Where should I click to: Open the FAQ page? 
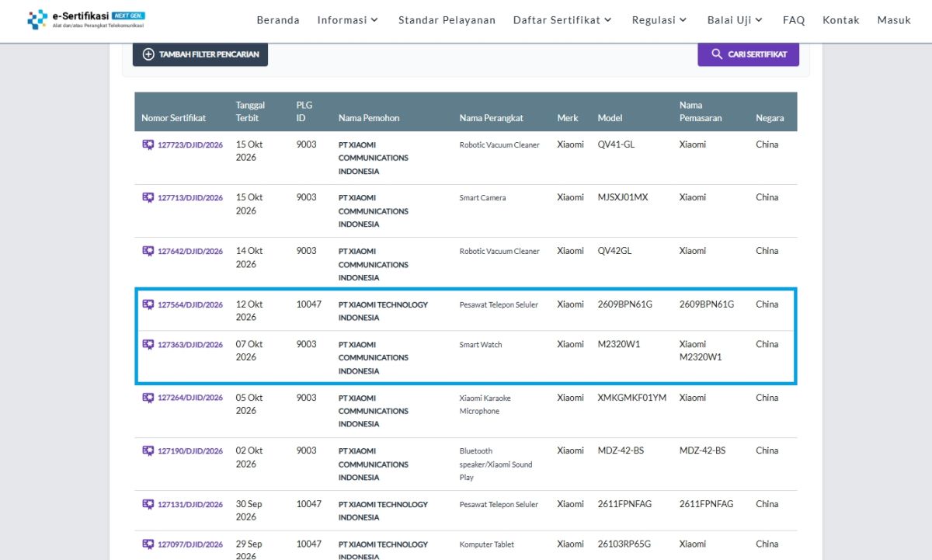click(x=794, y=20)
